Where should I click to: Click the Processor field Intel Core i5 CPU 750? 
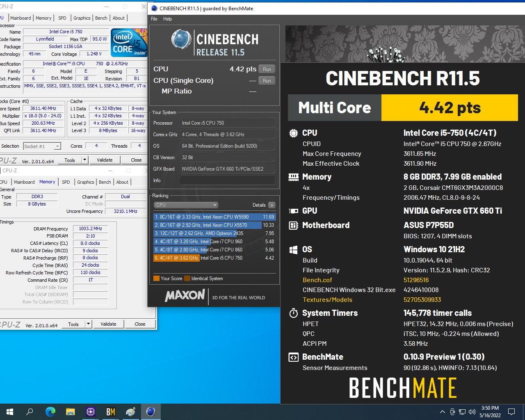coord(228,123)
